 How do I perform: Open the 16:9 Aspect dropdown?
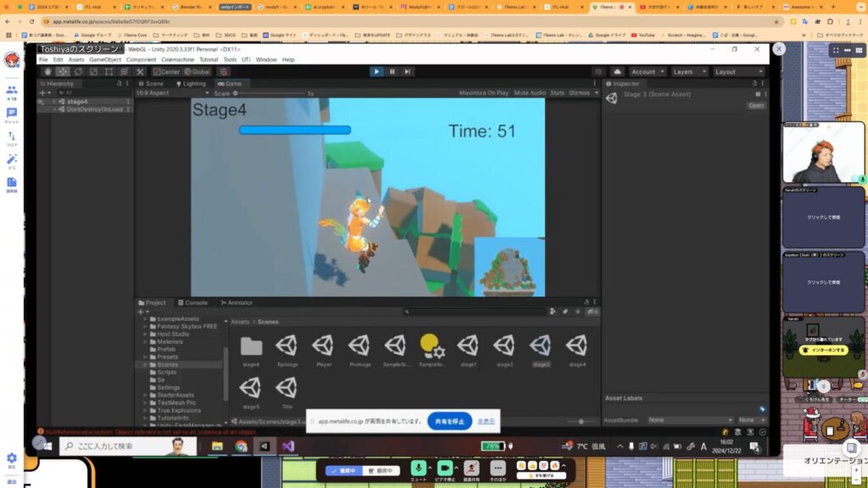pos(172,93)
